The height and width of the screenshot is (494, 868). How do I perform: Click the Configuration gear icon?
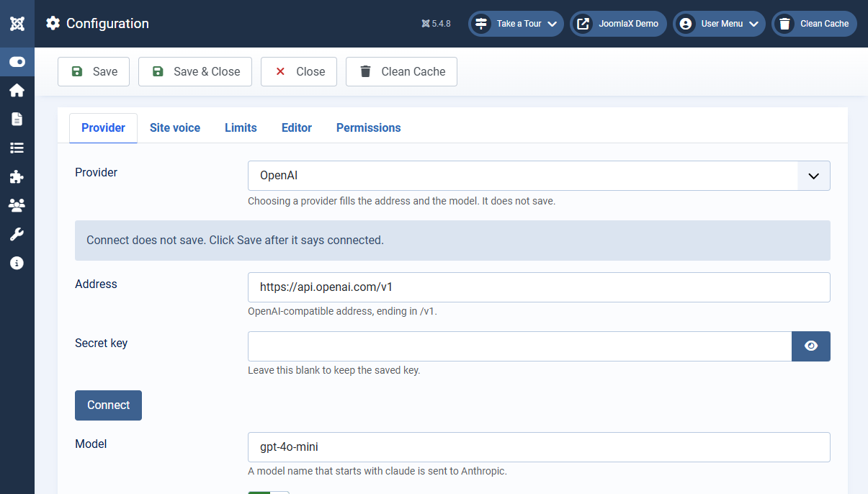click(53, 24)
